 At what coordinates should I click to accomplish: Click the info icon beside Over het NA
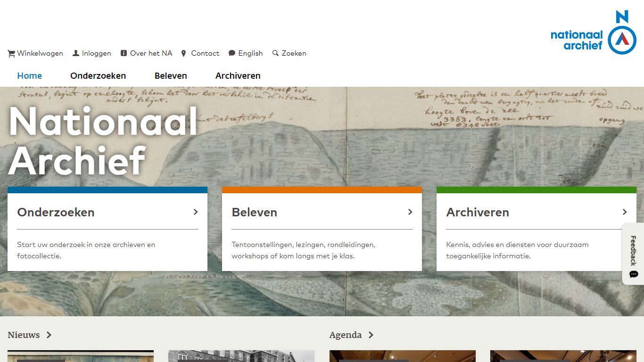coord(124,53)
